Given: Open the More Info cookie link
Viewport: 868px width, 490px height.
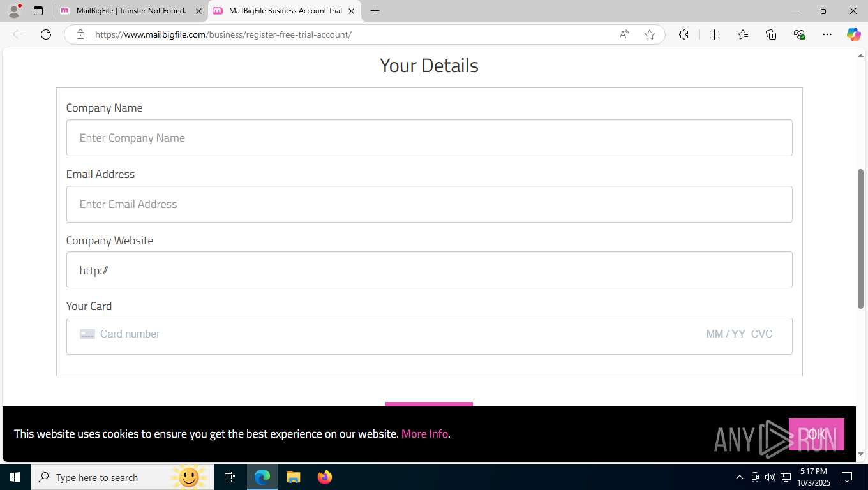Looking at the screenshot, I should [424, 434].
